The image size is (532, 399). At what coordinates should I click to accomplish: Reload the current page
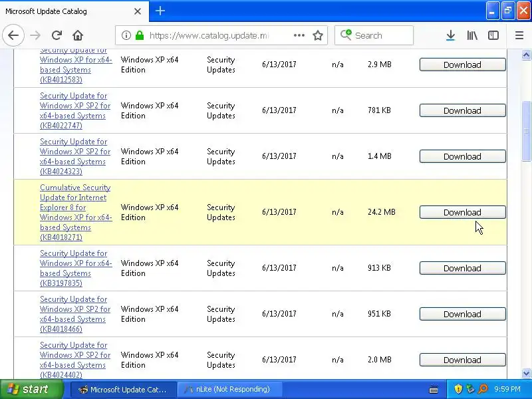click(57, 35)
